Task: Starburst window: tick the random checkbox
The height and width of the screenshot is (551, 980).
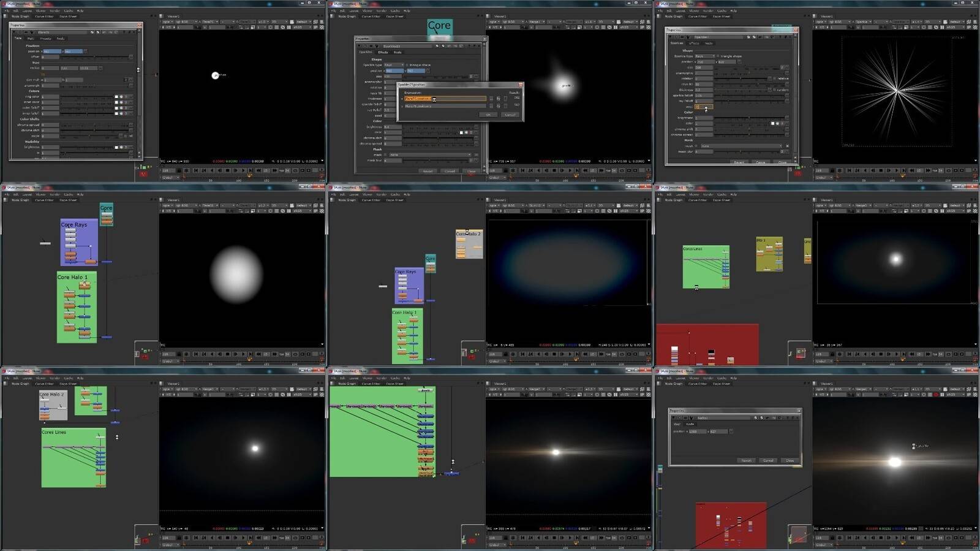Action: (774, 89)
